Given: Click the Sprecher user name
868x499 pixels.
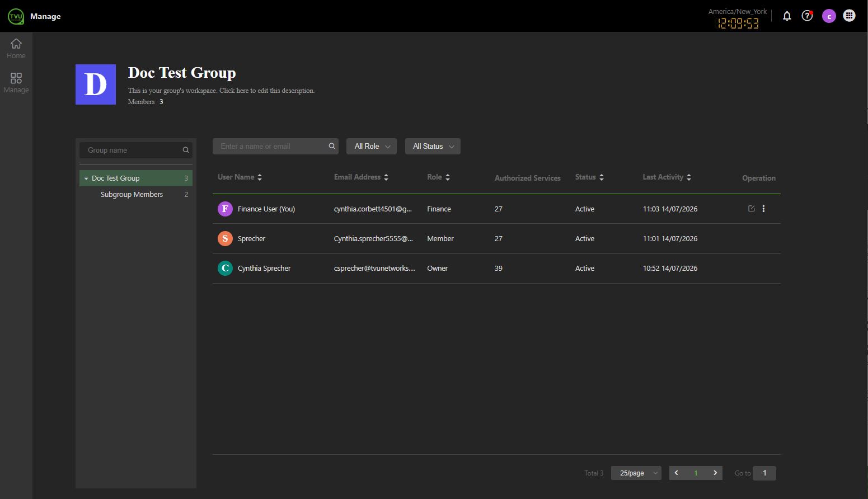Looking at the screenshot, I should tap(251, 238).
